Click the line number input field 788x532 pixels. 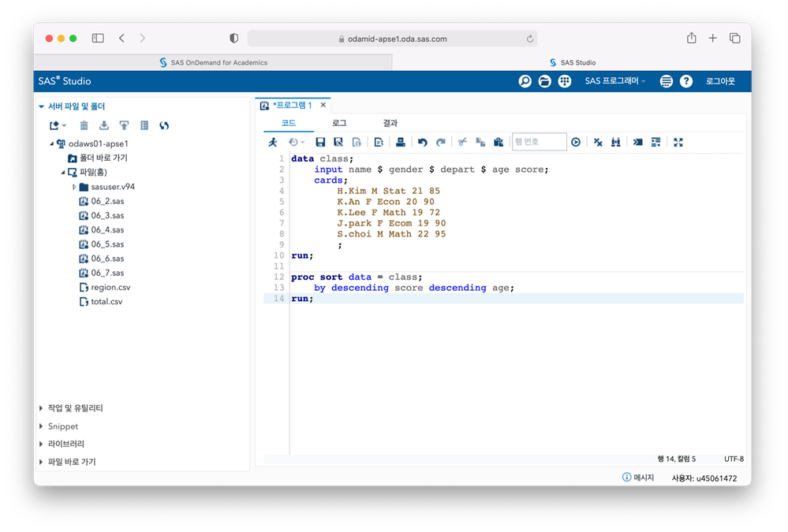click(x=540, y=142)
